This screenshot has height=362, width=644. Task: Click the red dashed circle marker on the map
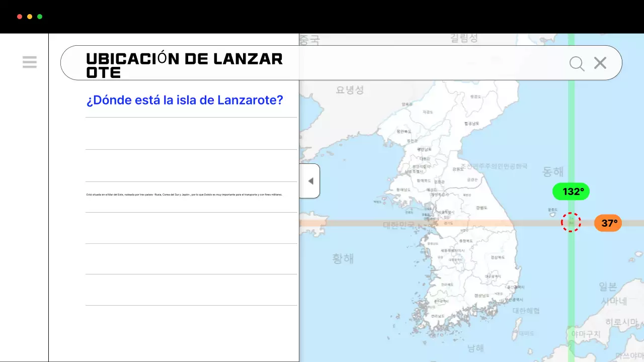pos(571,222)
